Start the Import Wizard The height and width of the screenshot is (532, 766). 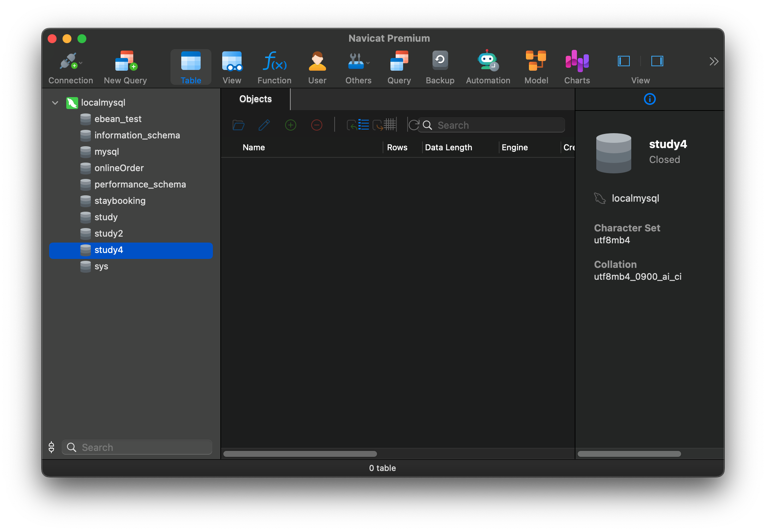coord(358,125)
